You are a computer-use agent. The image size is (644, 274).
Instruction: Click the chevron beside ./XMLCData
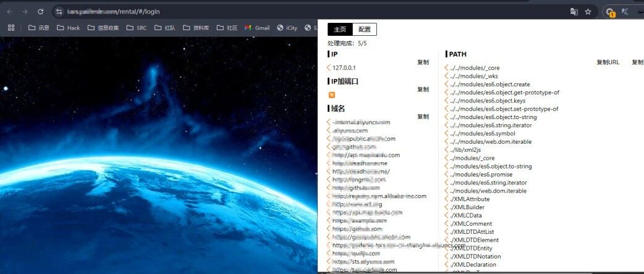[x=446, y=215]
